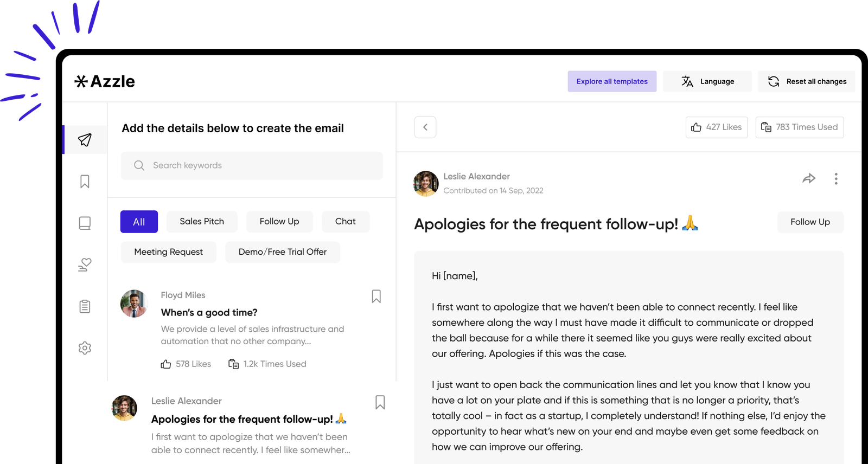Open the book library sidebar icon
Screen dimensions: 868x464
coord(85,223)
